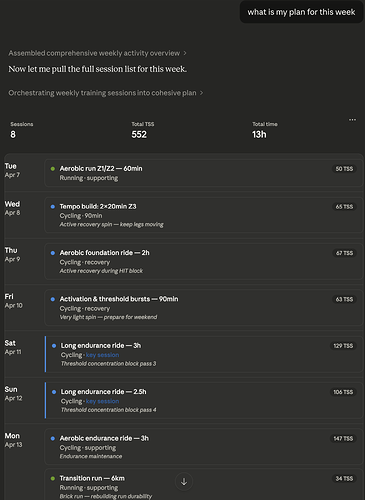The width and height of the screenshot is (365, 500).
Task: Click blue dot beside Aerobic foundation ride
Action: pos(53,253)
